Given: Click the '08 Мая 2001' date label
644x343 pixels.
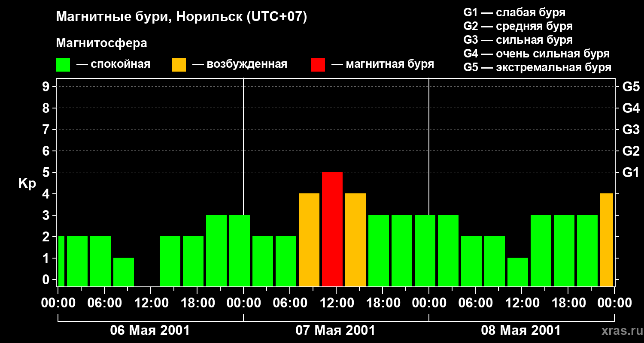Looking at the screenshot, I should (x=521, y=330).
